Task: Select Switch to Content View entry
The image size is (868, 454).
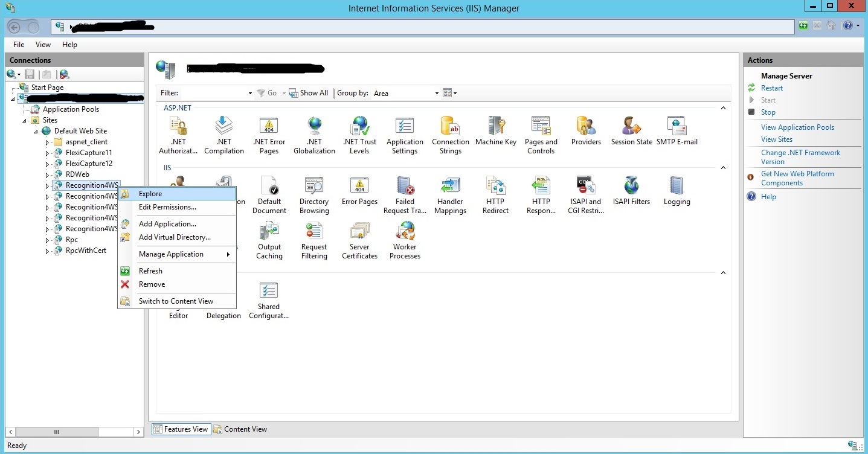Action: click(x=176, y=301)
